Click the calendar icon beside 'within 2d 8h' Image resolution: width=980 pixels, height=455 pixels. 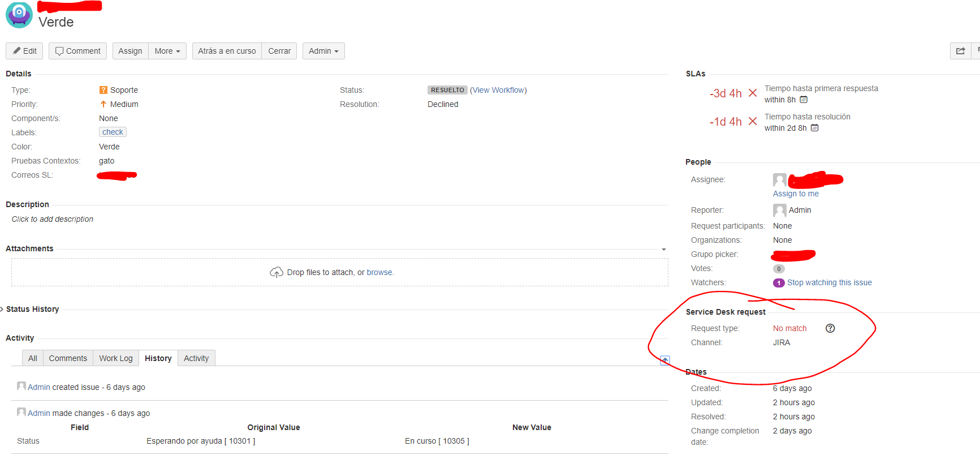815,128
